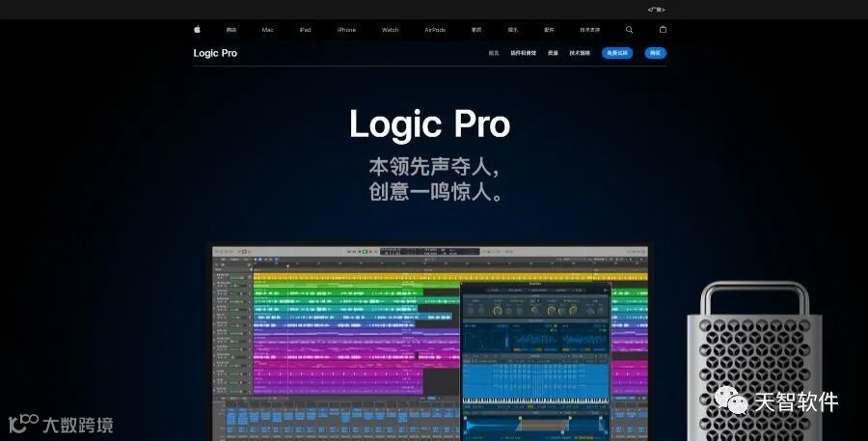Go to the iPhone menu item
Screen dimensions: 868x441
pyautogui.click(x=346, y=30)
